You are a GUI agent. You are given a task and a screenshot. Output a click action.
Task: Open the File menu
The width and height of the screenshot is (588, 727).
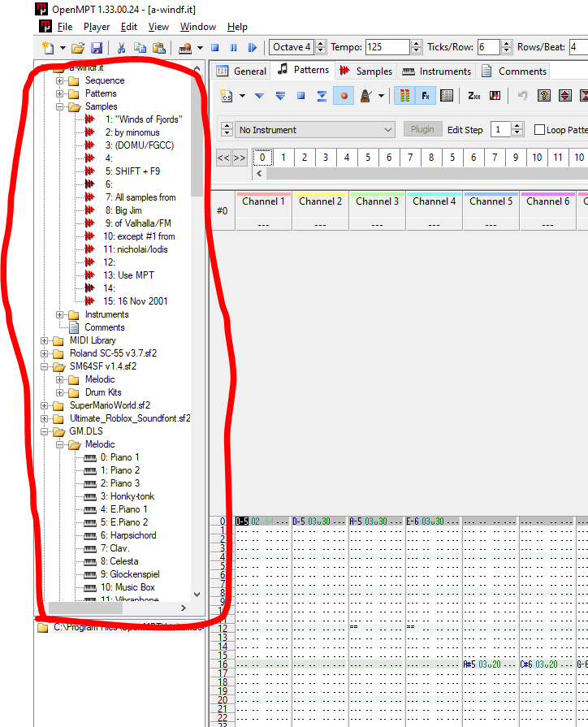click(65, 27)
